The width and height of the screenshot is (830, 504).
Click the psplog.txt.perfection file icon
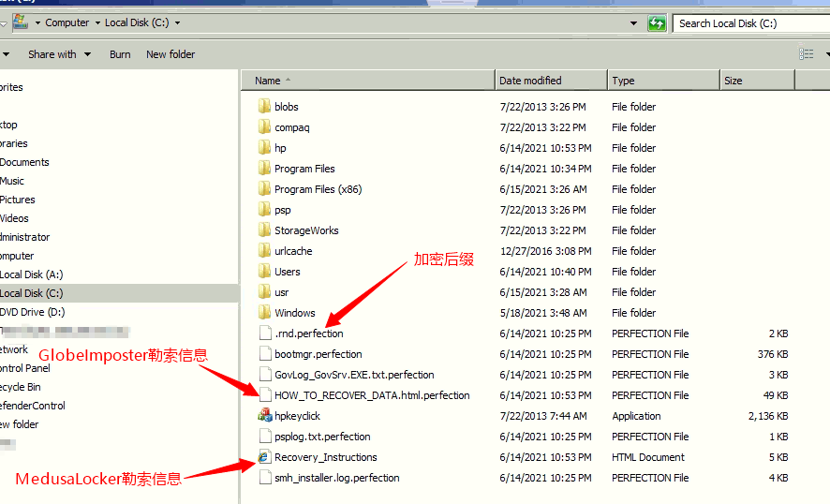pyautogui.click(x=265, y=437)
